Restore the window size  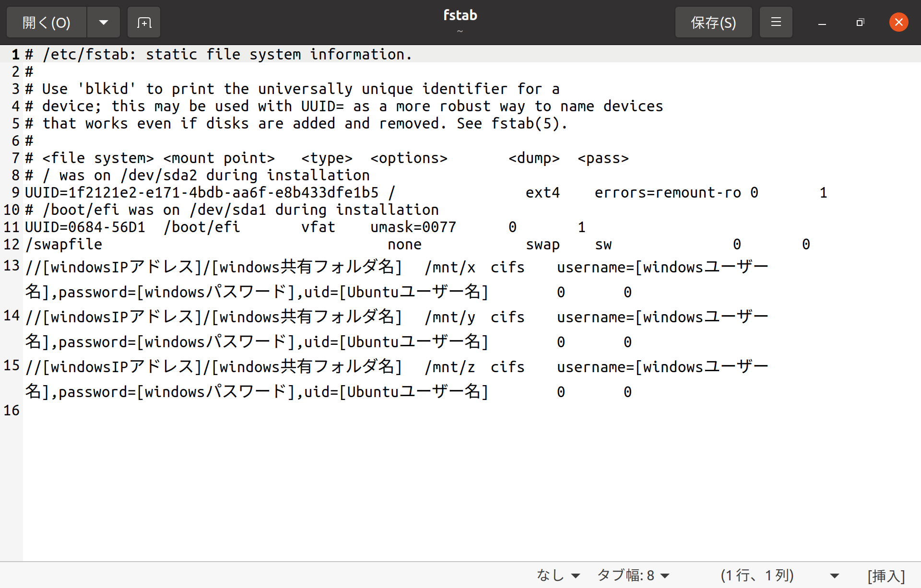point(860,23)
